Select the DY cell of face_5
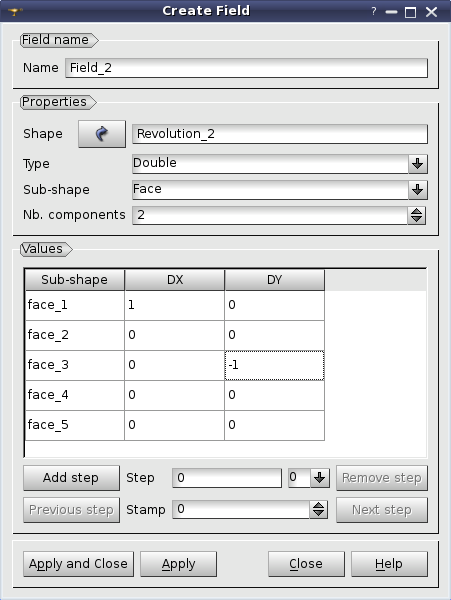 [x=274, y=425]
